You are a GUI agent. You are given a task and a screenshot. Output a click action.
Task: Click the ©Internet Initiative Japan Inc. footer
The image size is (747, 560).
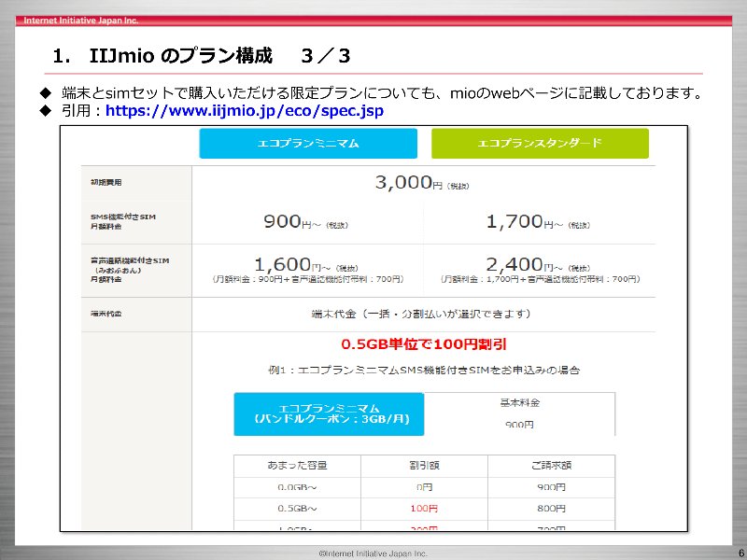(x=373, y=553)
